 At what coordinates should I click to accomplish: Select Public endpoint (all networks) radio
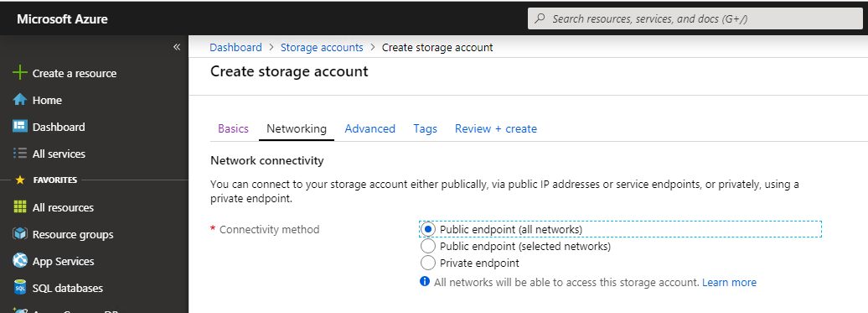click(427, 229)
